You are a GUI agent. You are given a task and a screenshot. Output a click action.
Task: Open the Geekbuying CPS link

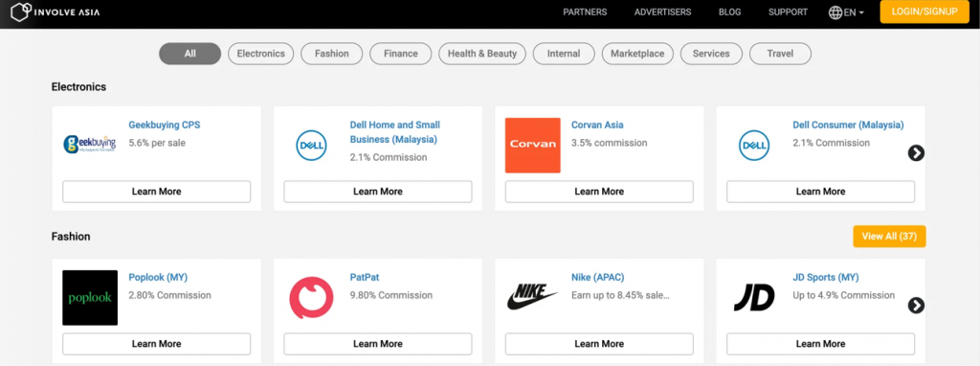165,125
